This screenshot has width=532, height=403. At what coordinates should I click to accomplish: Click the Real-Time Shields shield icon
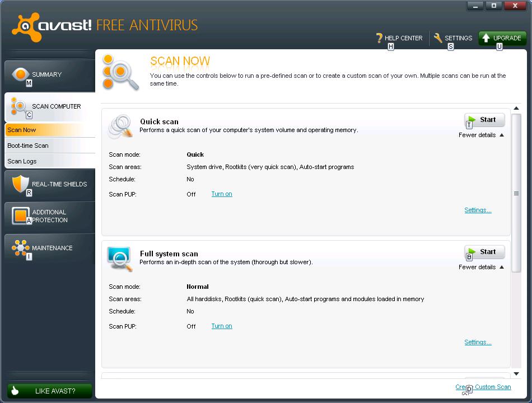21,184
